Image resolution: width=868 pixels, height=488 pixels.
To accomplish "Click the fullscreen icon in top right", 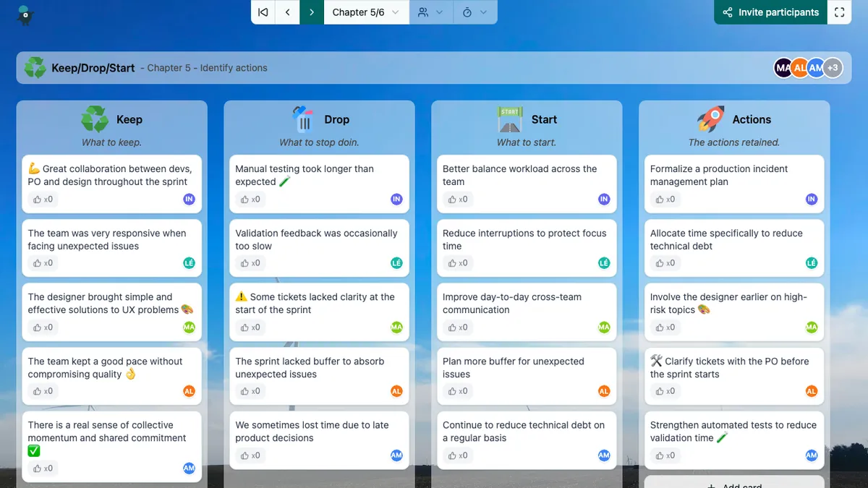I will [x=839, y=12].
